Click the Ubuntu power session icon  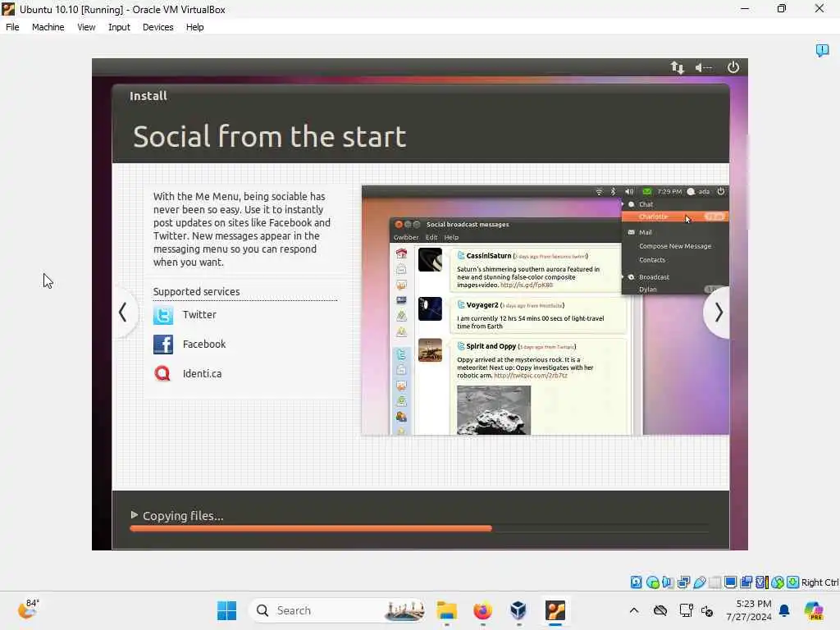coord(733,67)
